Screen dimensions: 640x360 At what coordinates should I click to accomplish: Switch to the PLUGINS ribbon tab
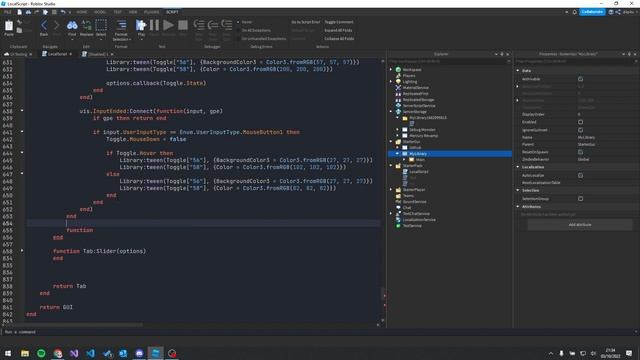coord(151,12)
